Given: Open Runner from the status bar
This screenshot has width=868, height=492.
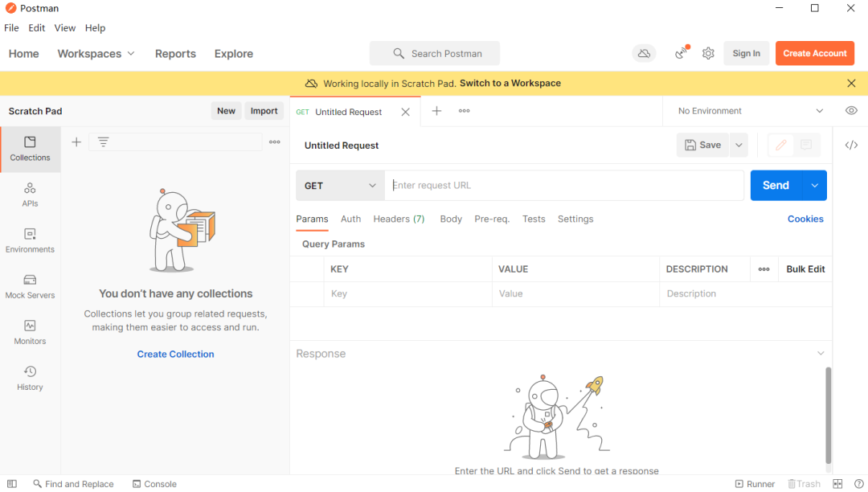Looking at the screenshot, I should pos(755,484).
